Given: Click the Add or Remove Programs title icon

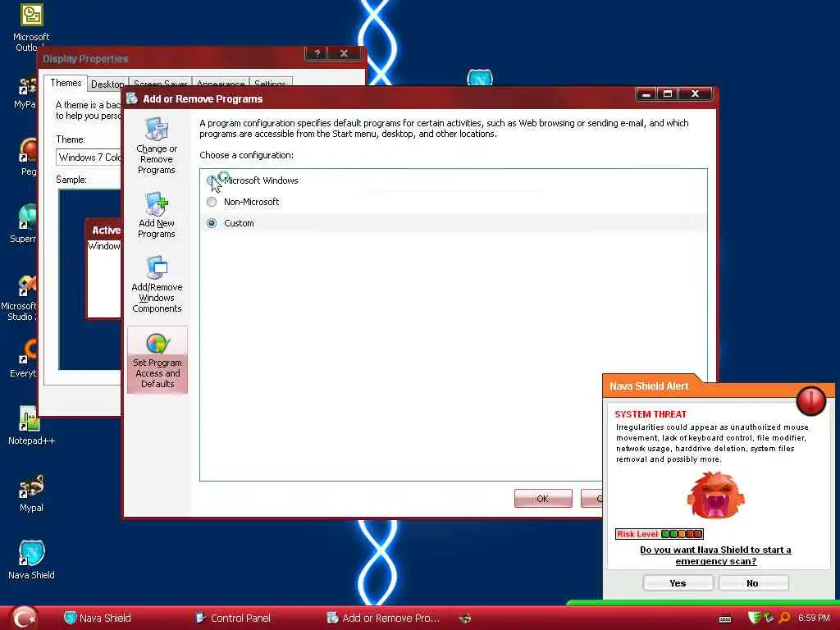Looking at the screenshot, I should 132,98.
